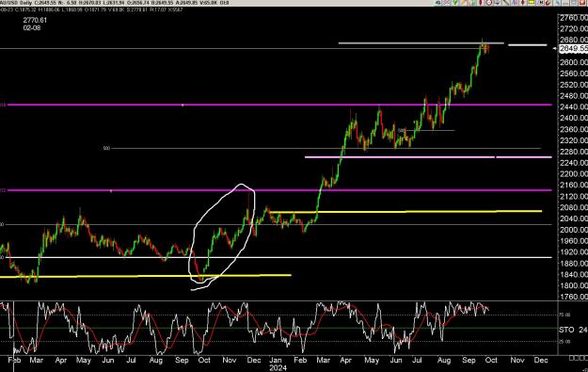Screen dimensions: 588x372
Task: Click the cursor date readout 02-08
Action: pos(32,27)
